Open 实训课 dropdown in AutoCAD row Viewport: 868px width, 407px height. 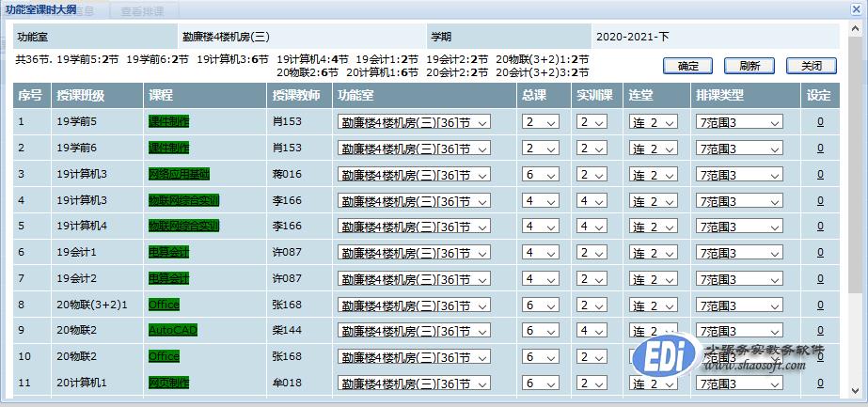coord(593,331)
